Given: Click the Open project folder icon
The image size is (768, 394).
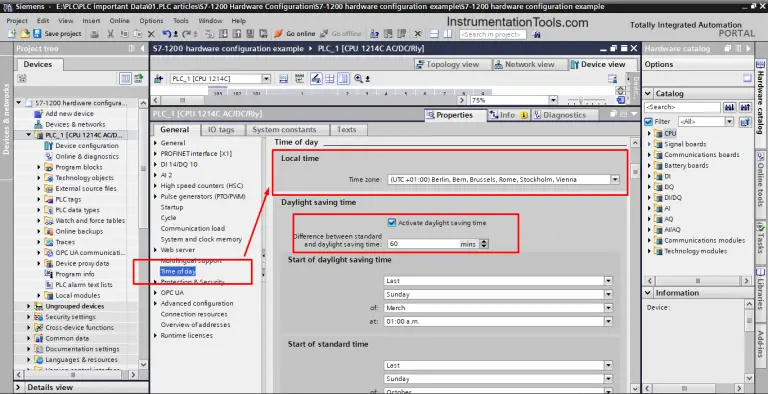Looking at the screenshot, I should 24,34.
